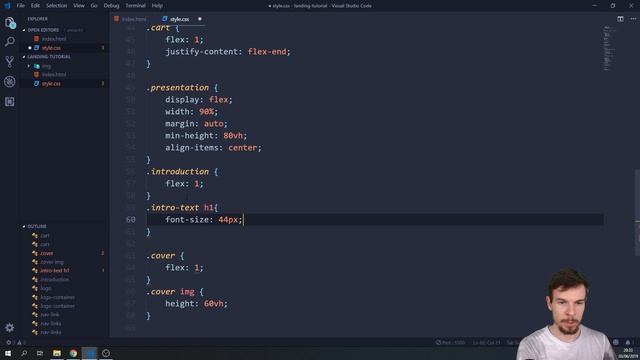Click the unsaved dot on style.css tab
Image resolution: width=640 pixels, height=360 pixels.
click(200, 19)
